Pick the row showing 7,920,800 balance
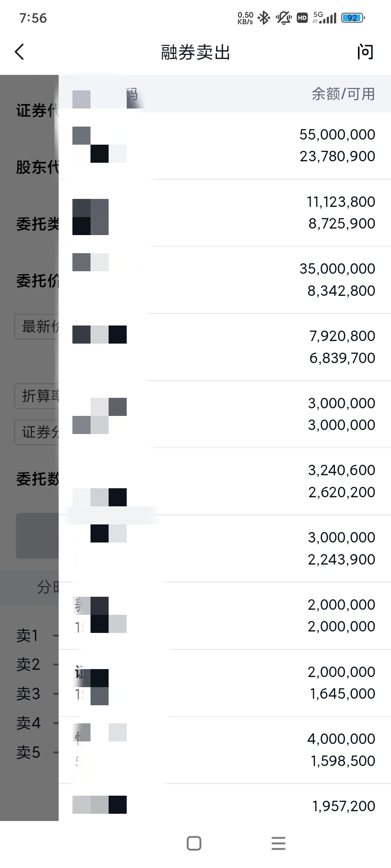Screen dimensions: 391x868 click(225, 347)
